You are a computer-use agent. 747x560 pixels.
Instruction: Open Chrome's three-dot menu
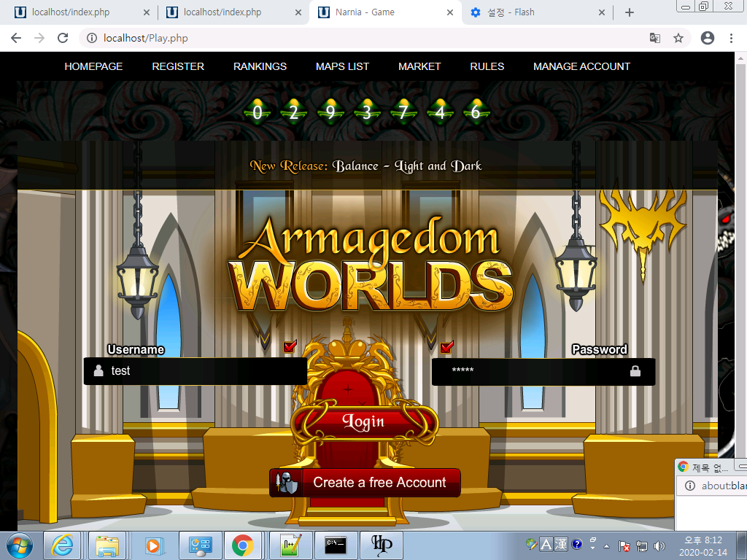731,38
